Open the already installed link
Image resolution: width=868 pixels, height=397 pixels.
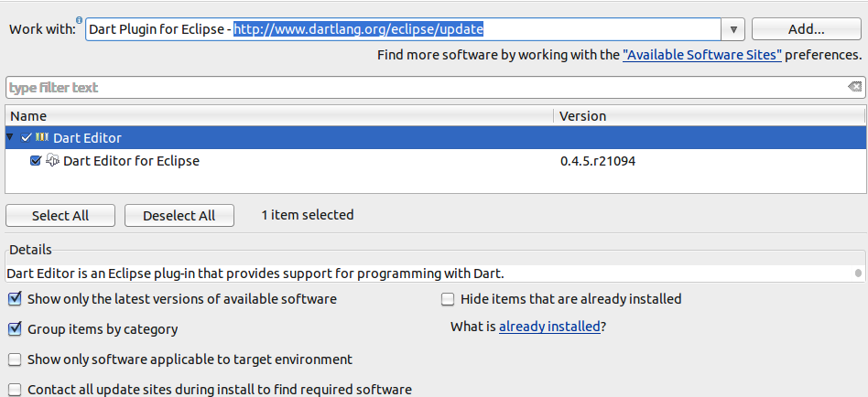coord(549,327)
